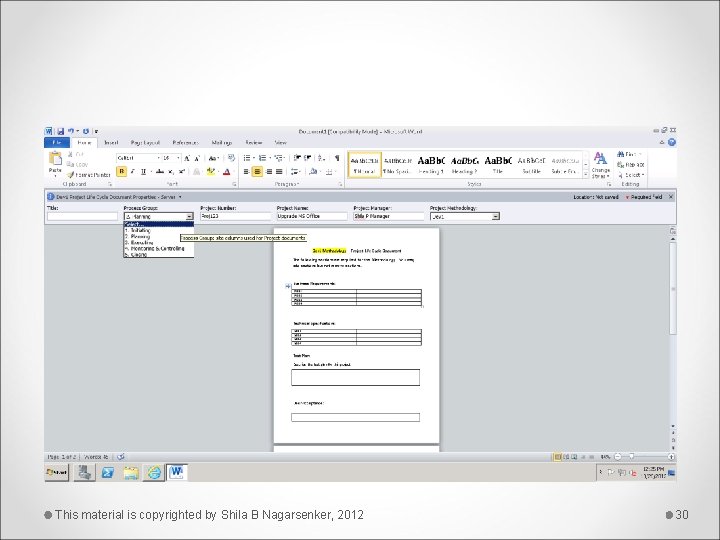Viewport: 720px width, 540px height.
Task: Click the zoom slider in status bar
Action: [632, 457]
